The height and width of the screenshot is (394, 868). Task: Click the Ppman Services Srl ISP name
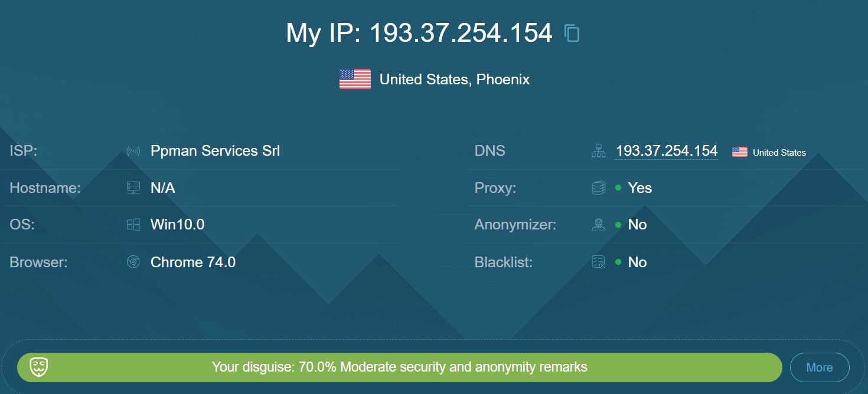(216, 151)
